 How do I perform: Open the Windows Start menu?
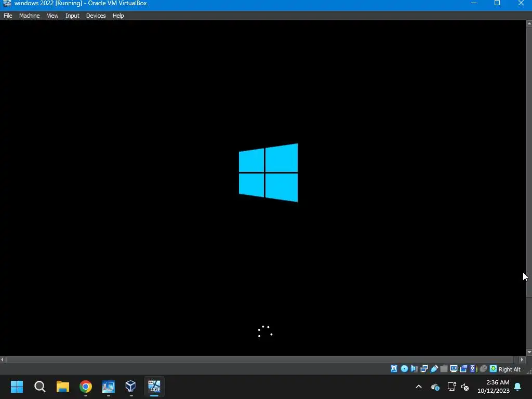point(17,387)
